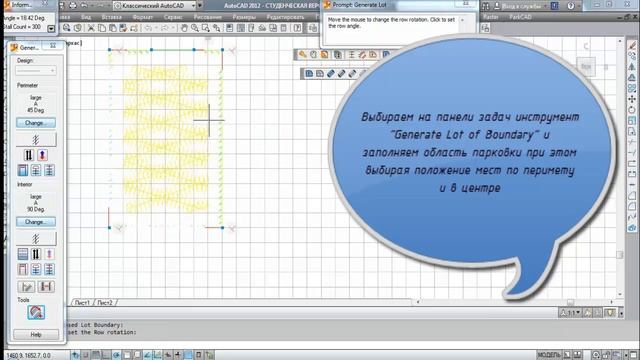The height and width of the screenshot is (360, 640).
Task: Toggle Lineweight display in the status bar
Action: point(178,355)
